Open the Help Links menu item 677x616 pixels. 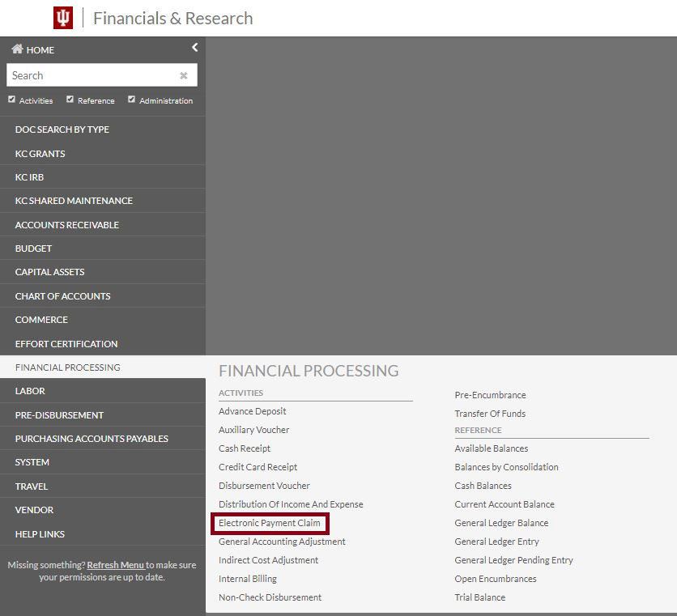point(40,533)
